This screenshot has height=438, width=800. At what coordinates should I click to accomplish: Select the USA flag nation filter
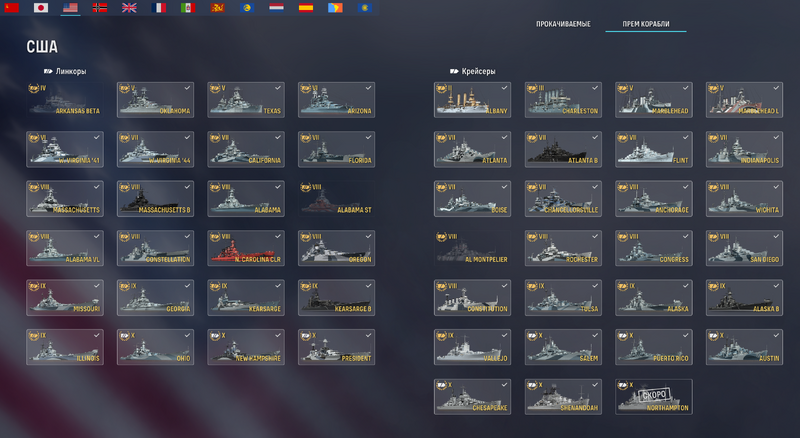pyautogui.click(x=70, y=8)
